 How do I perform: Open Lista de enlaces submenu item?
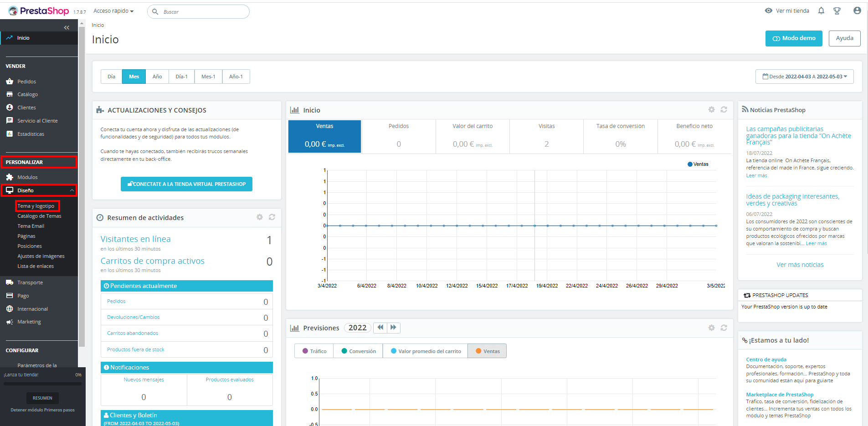point(36,266)
